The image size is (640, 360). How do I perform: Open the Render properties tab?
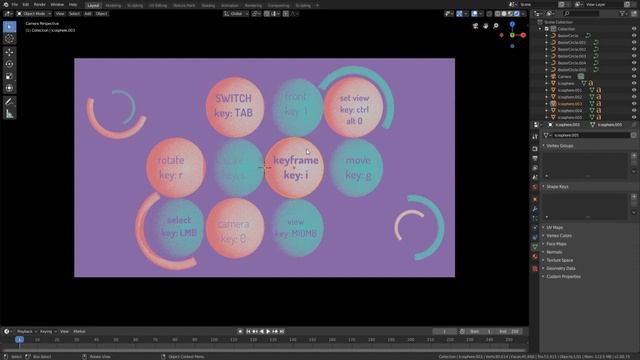click(535, 148)
